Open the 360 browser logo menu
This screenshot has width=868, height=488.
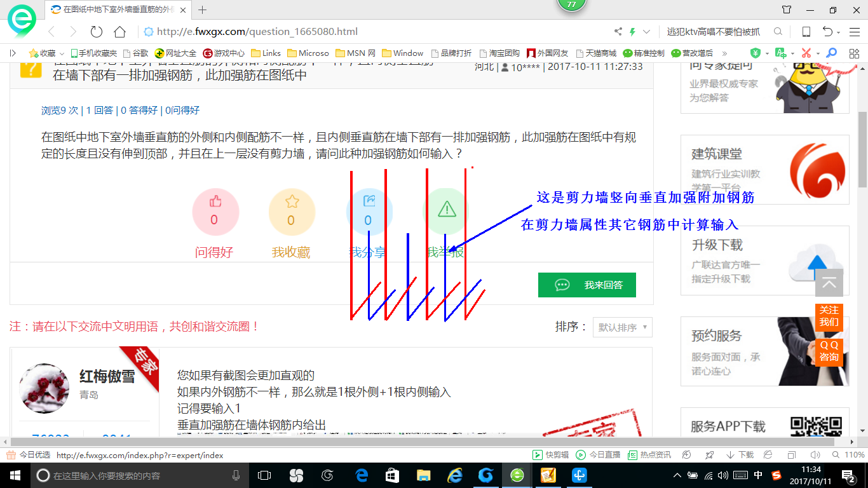(22, 20)
